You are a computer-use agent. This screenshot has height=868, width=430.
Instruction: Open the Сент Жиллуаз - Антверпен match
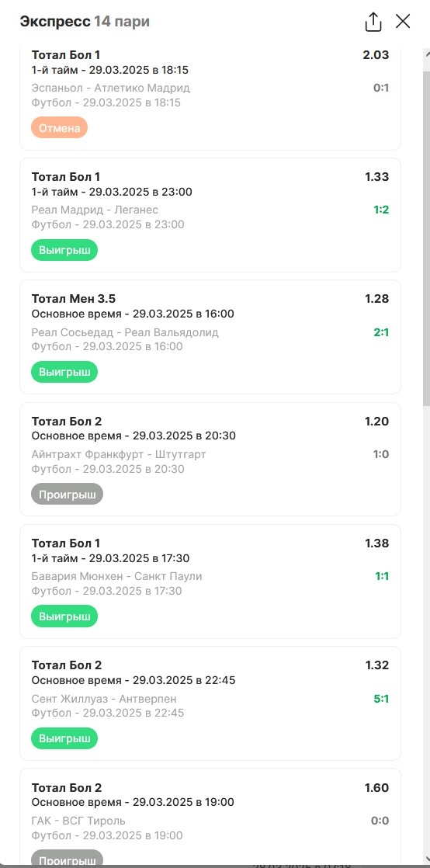[104, 699]
